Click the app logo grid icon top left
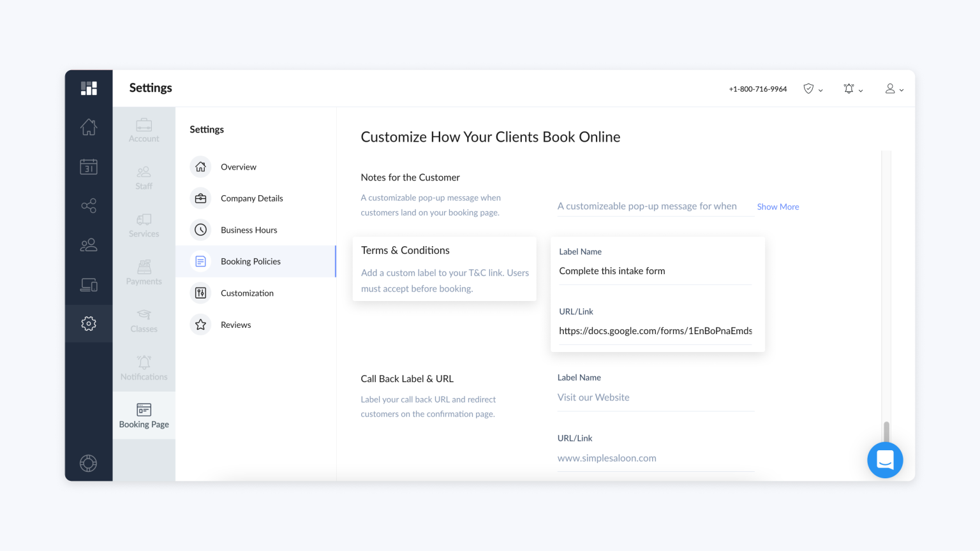 point(89,88)
